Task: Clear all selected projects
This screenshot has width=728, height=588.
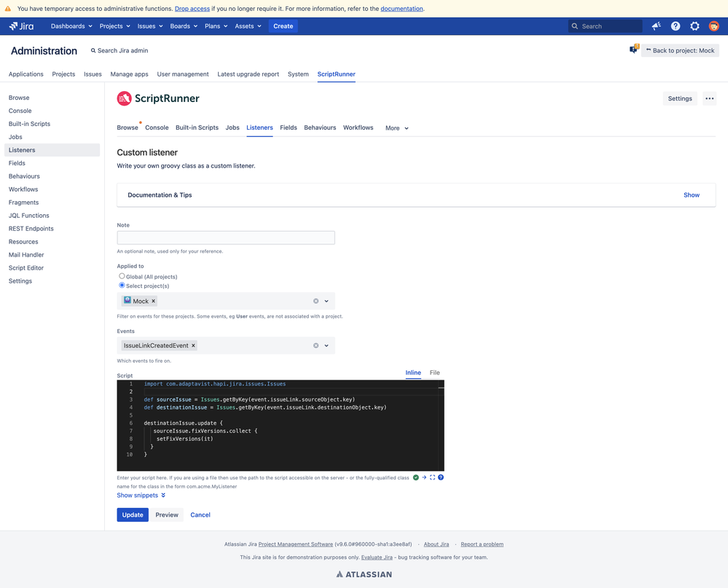Action: [x=316, y=301]
